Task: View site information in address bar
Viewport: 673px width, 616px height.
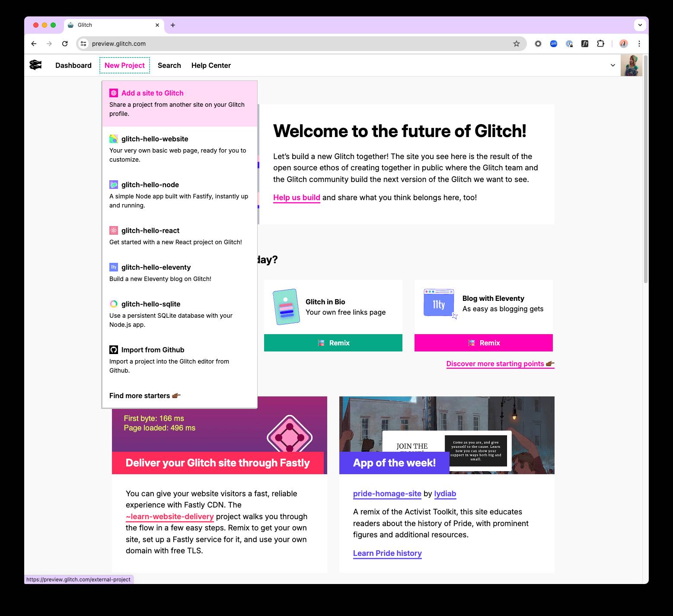Action: (x=84, y=44)
